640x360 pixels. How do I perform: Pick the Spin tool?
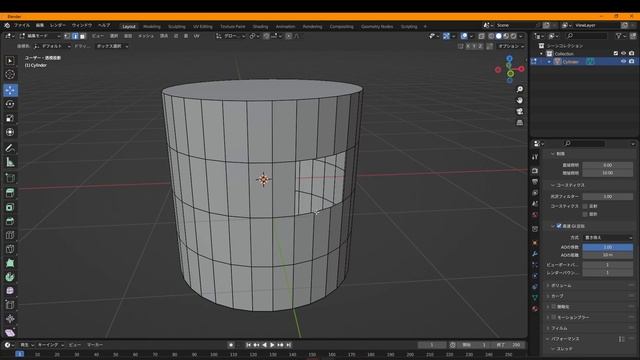point(10,277)
